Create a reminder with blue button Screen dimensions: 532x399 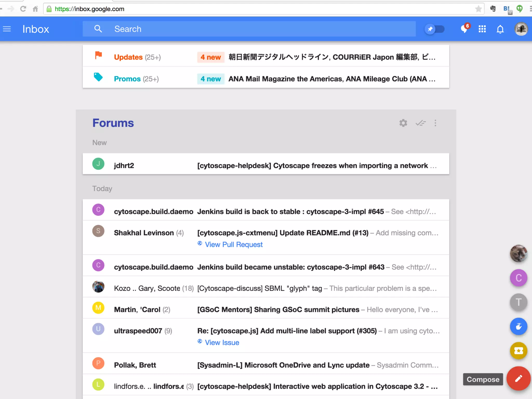point(518,326)
